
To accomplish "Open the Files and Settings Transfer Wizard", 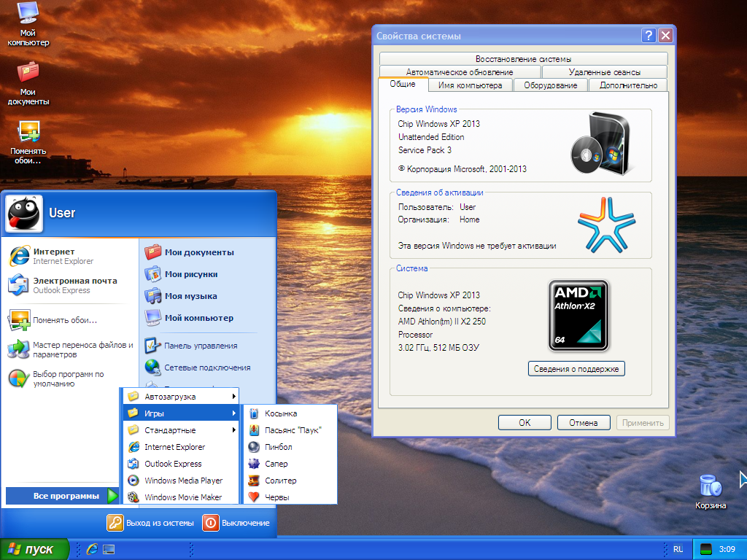I will [x=71, y=349].
